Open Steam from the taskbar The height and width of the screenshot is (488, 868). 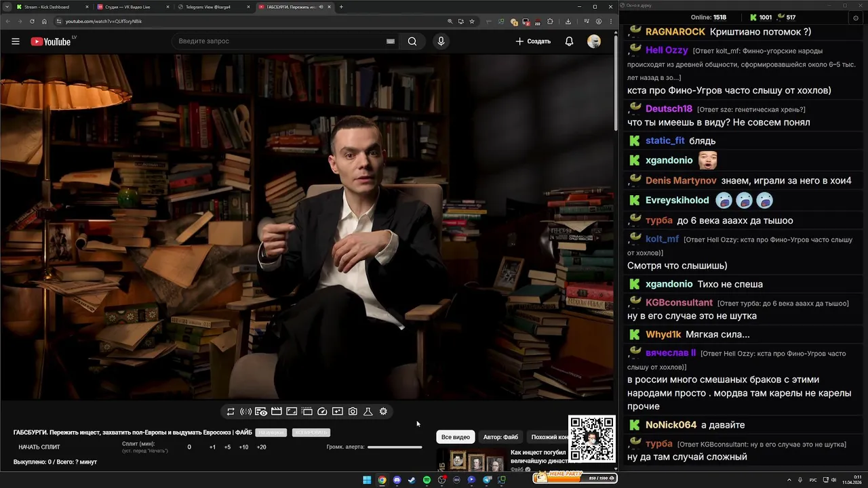tap(412, 480)
